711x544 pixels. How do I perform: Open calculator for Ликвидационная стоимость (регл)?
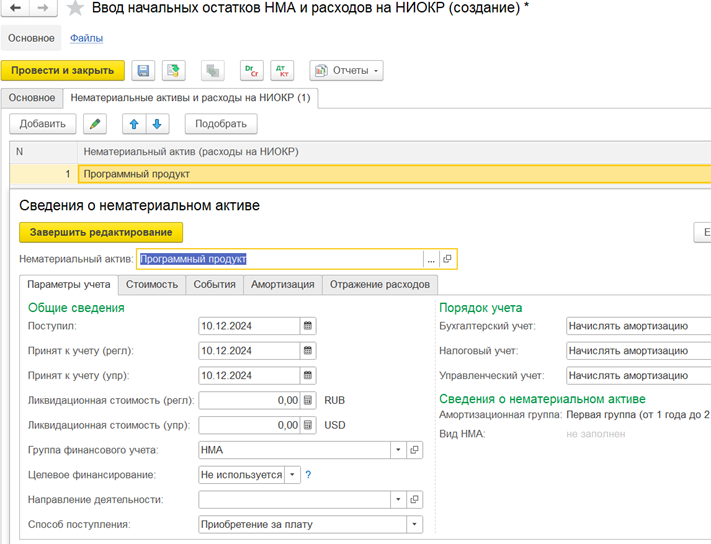click(x=308, y=400)
